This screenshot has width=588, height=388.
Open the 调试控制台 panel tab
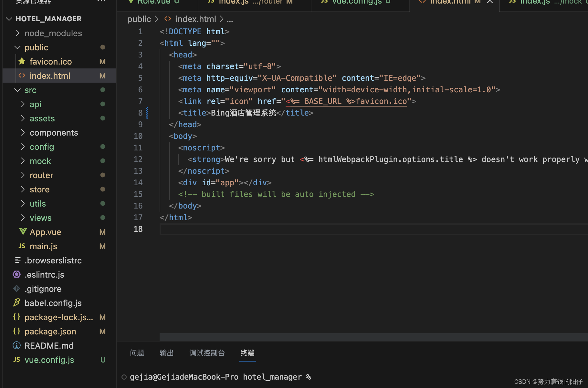[x=207, y=353]
